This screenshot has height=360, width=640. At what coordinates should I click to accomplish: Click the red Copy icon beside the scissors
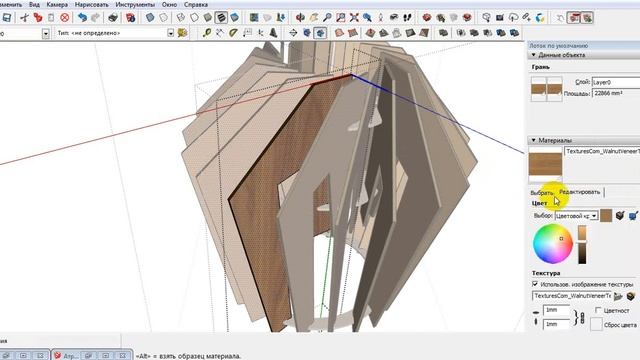(x=38, y=18)
